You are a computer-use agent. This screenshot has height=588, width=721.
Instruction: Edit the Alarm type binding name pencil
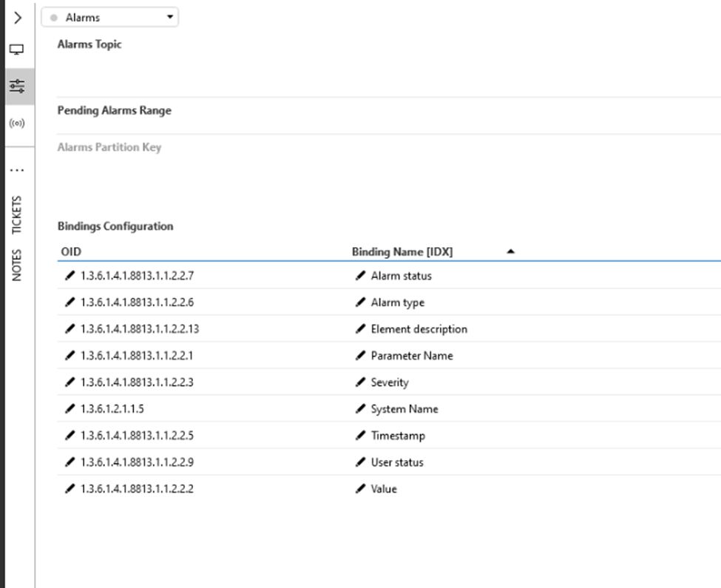tap(360, 303)
